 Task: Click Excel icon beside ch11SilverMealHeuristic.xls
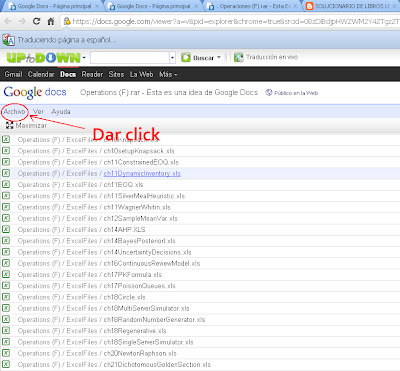(x=6, y=196)
